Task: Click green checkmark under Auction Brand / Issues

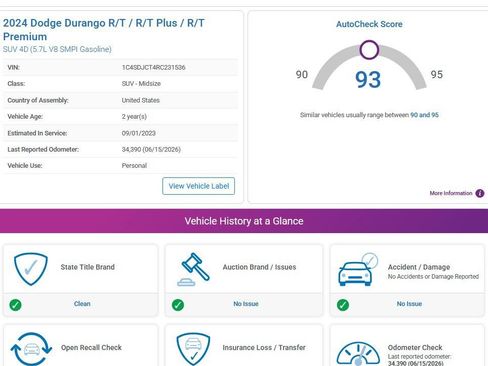Action: (178, 305)
